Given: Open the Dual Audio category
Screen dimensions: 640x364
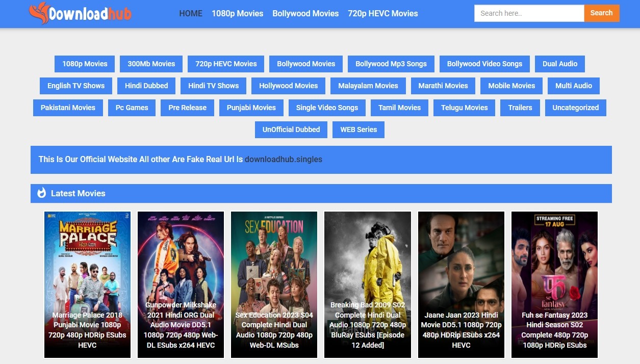Looking at the screenshot, I should point(560,64).
